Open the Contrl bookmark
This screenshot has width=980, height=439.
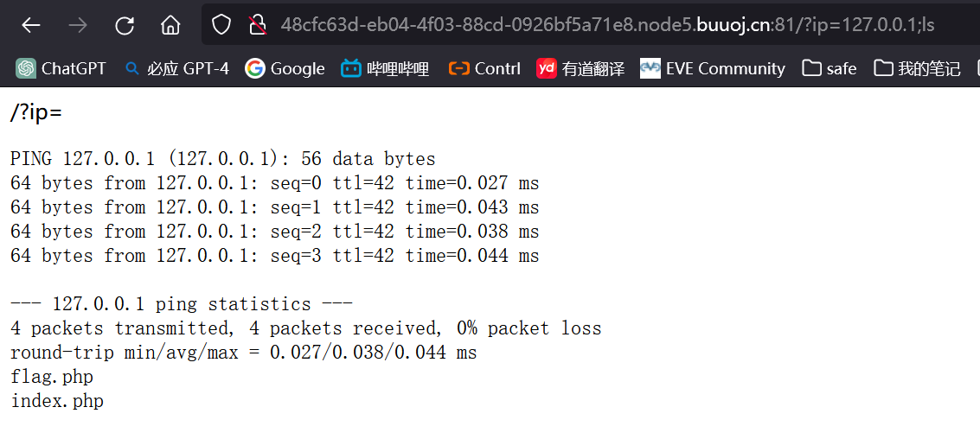(x=484, y=68)
